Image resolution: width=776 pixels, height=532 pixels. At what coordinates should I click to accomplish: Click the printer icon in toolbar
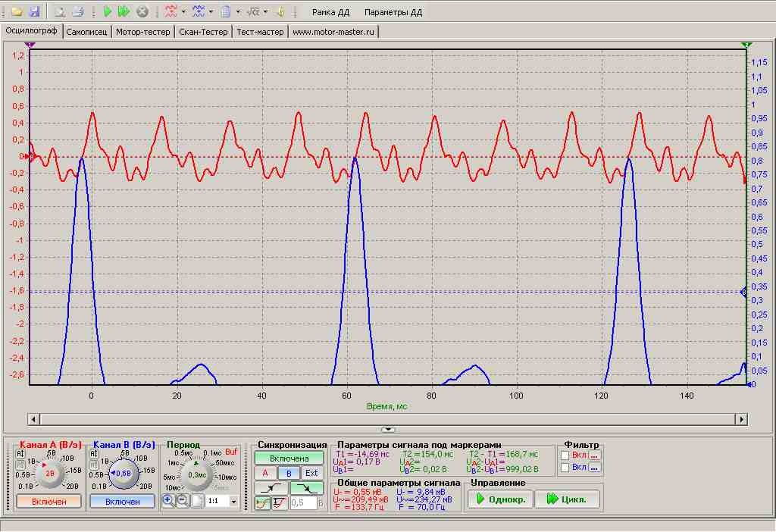[x=77, y=12]
